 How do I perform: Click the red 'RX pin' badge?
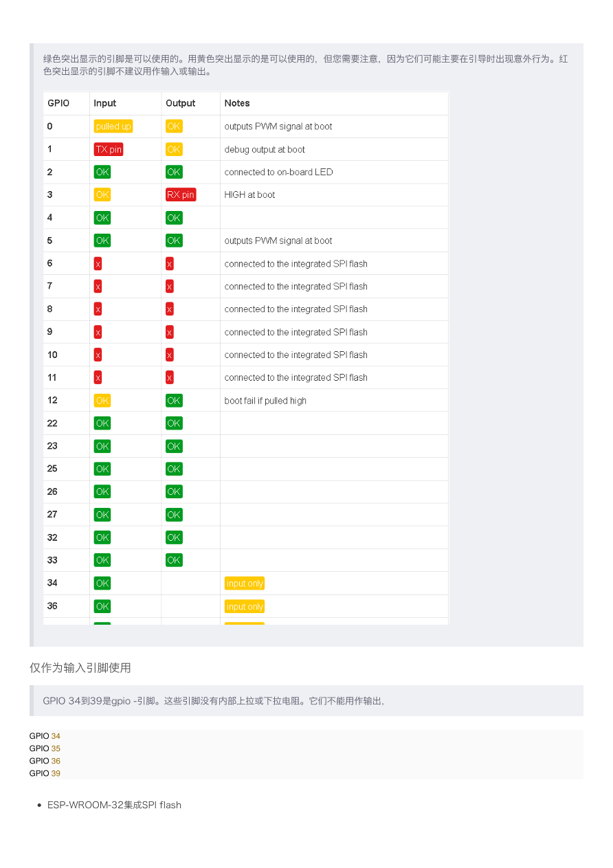pyautogui.click(x=181, y=194)
